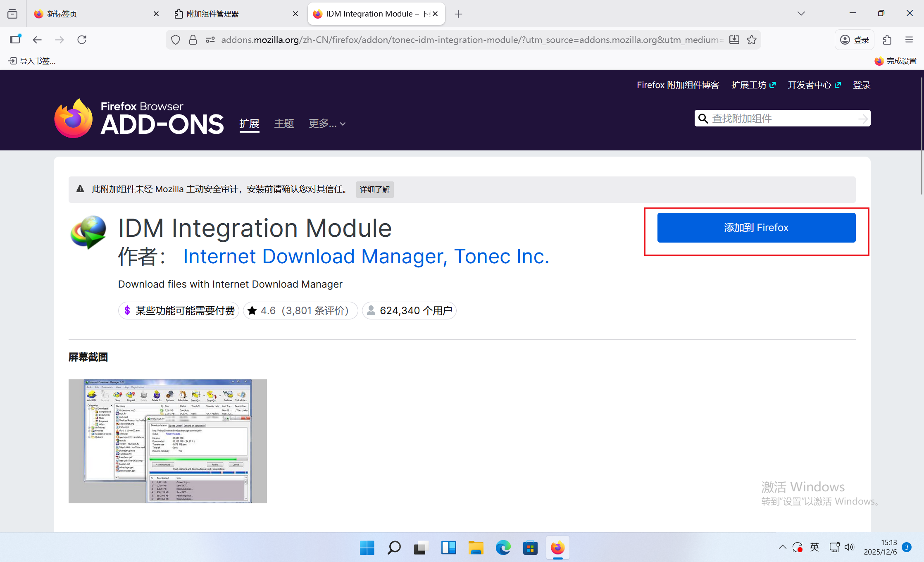Go back with the back arrow

coord(37,40)
